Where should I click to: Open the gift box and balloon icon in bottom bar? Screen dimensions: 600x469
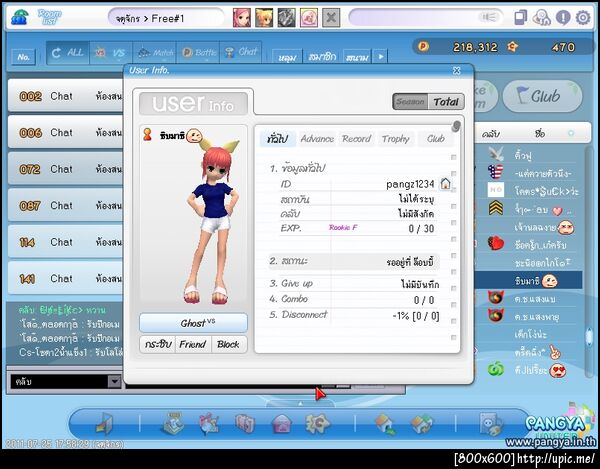[x=209, y=423]
